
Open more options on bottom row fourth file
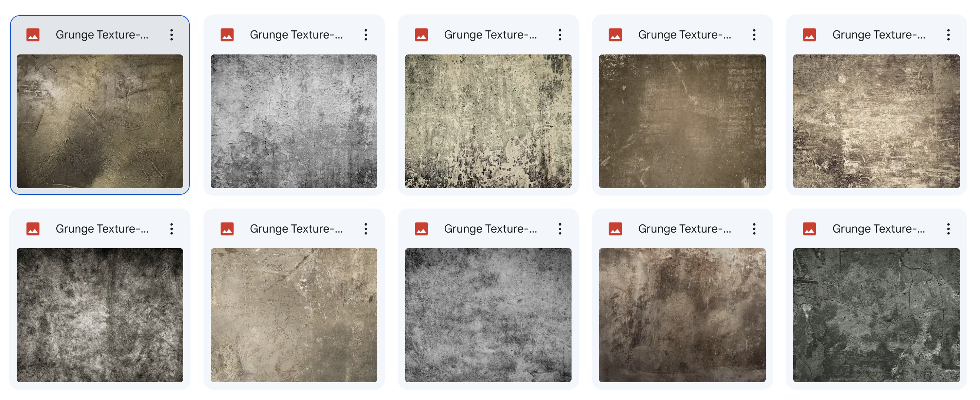pyautogui.click(x=754, y=229)
